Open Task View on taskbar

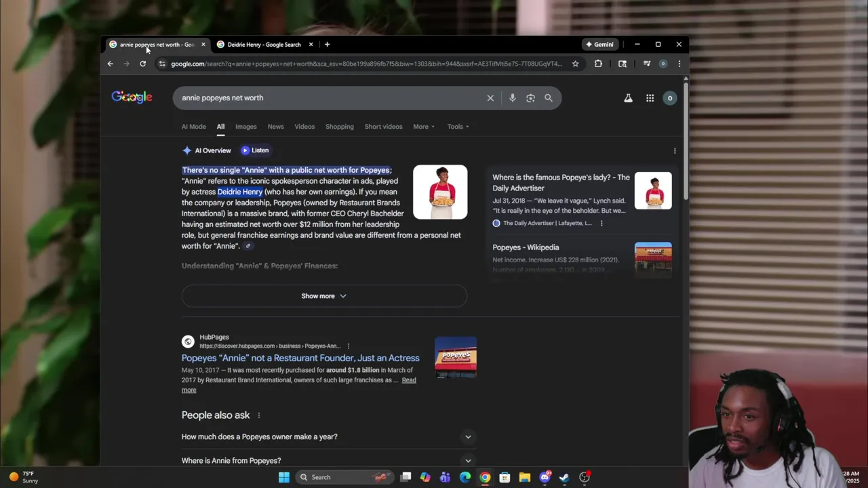click(406, 477)
